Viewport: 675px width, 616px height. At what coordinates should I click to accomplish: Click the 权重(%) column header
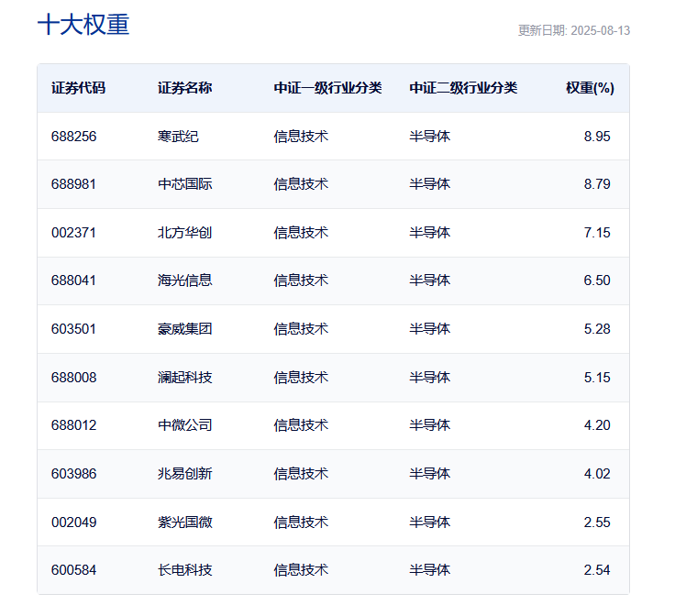click(590, 88)
